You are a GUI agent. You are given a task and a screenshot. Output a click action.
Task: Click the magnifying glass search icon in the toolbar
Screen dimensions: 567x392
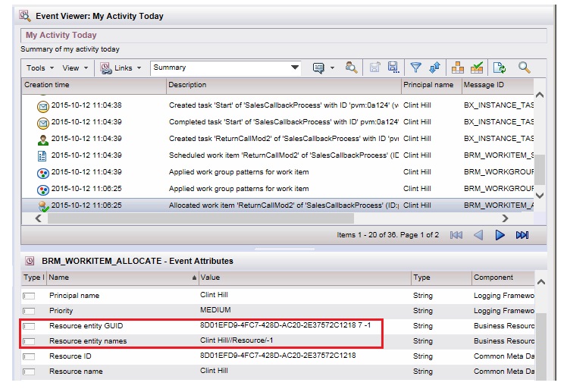pos(524,67)
